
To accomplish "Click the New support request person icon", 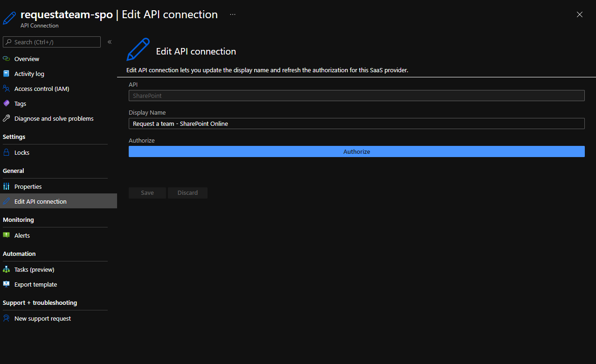I will tap(6, 318).
